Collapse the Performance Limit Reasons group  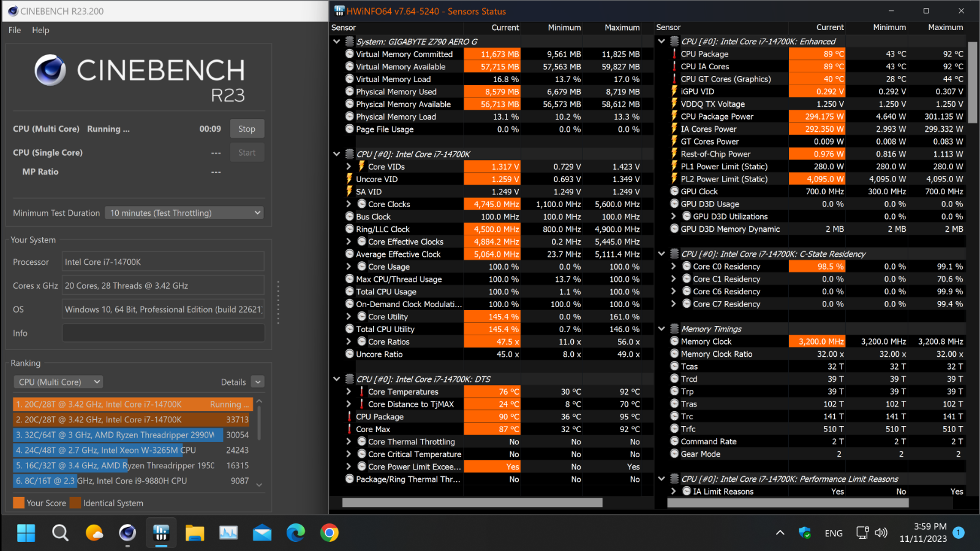pyautogui.click(x=661, y=479)
